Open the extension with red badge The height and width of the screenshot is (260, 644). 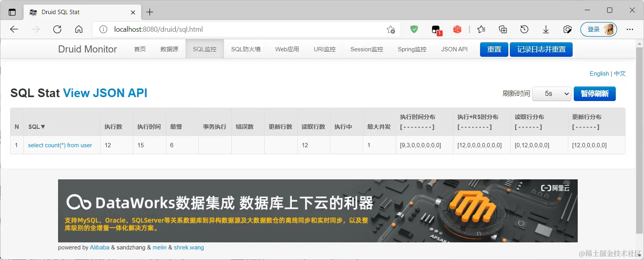point(437,30)
